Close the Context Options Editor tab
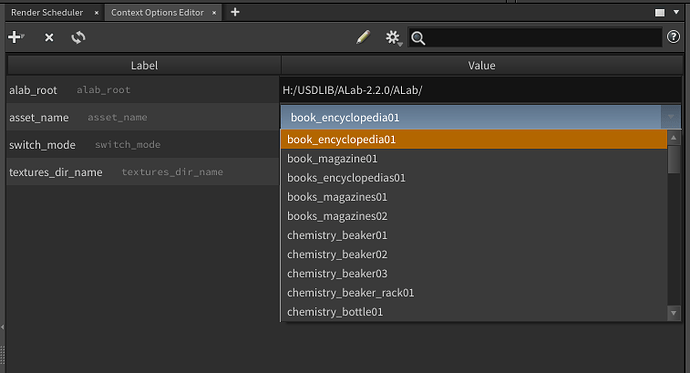This screenshot has width=690, height=373. click(214, 13)
